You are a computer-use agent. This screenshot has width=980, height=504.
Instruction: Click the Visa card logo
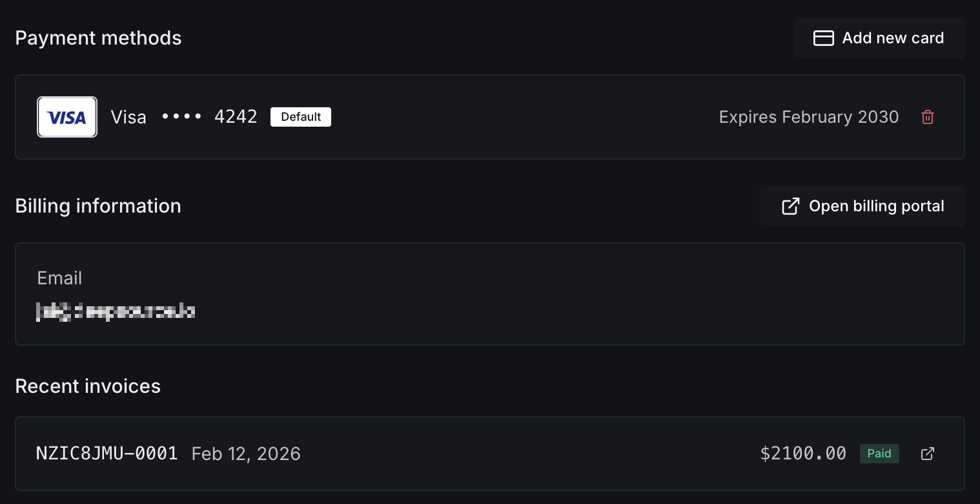[x=67, y=117]
